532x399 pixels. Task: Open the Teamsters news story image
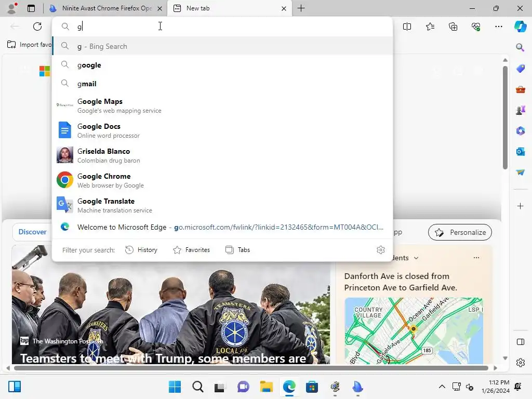[x=170, y=304]
